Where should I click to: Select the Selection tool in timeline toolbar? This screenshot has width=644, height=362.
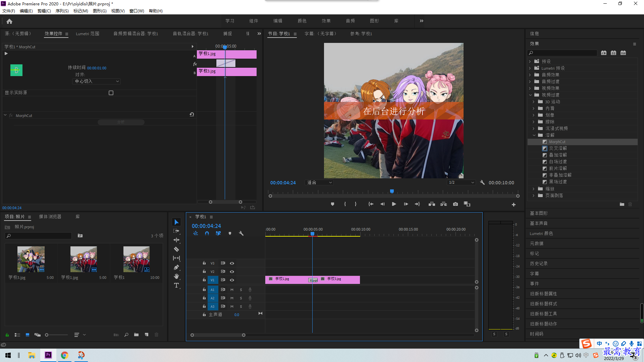coord(176,222)
